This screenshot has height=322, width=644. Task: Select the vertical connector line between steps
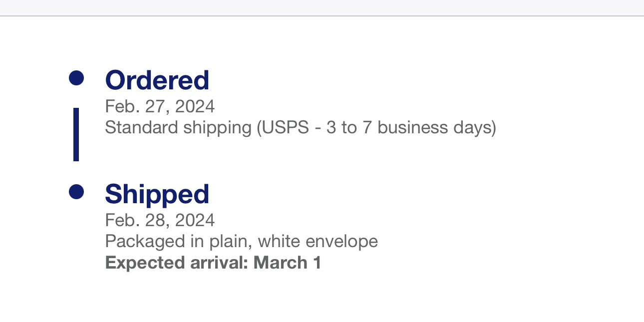coord(76,134)
